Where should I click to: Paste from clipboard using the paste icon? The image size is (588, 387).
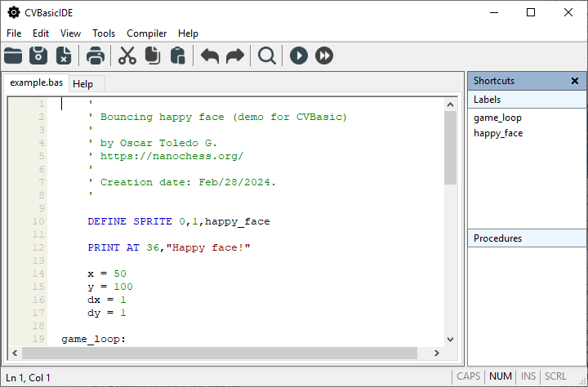click(x=178, y=56)
